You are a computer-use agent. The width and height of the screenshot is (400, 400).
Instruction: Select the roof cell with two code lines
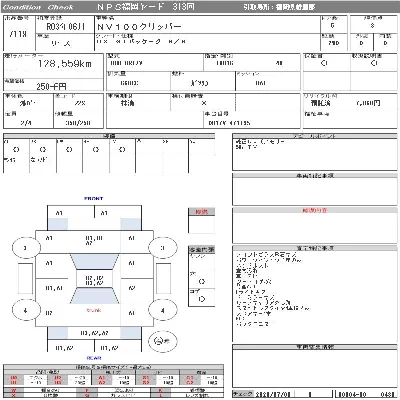point(94,279)
